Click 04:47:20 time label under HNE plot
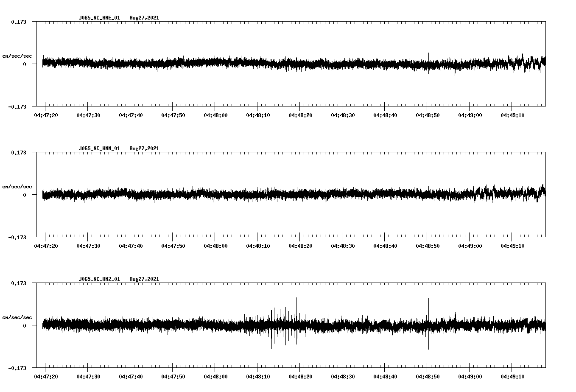Image resolution: width=576 pixels, height=392 pixels. point(46,115)
